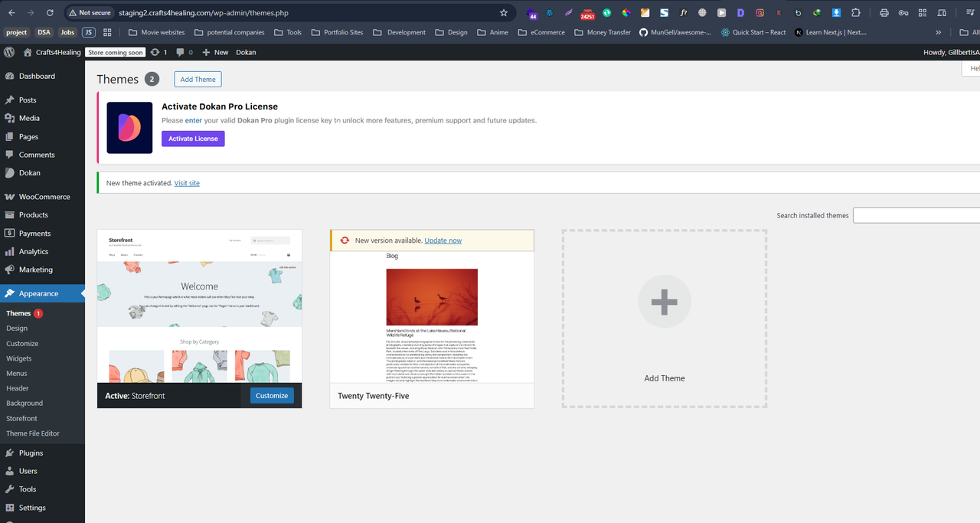Image resolution: width=980 pixels, height=523 pixels.
Task: Open Themes submenu under Appearance
Action: point(18,313)
